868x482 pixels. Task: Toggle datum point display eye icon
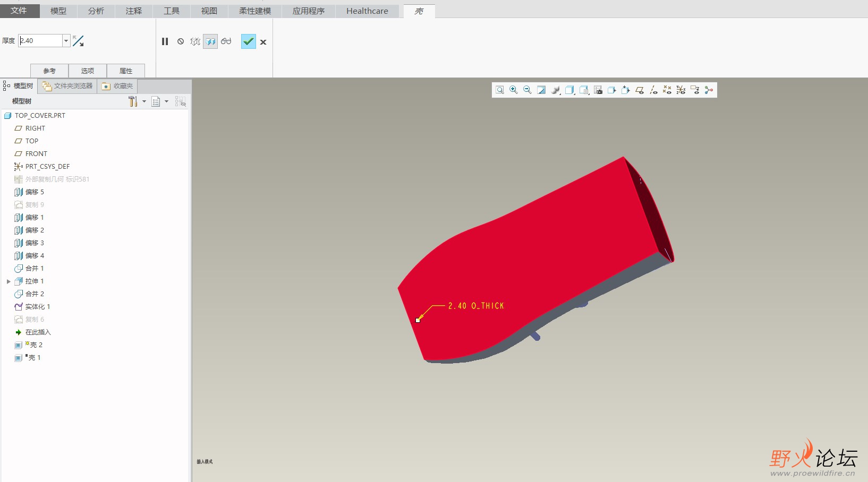pyautogui.click(x=667, y=90)
